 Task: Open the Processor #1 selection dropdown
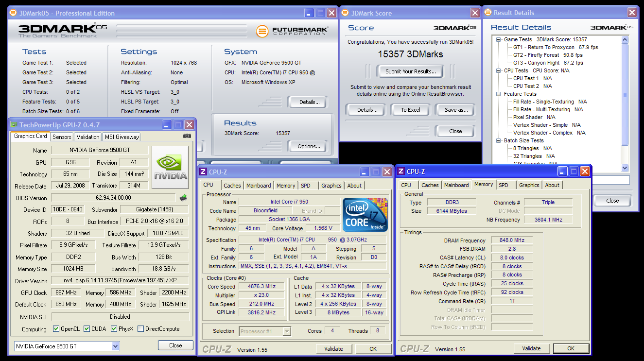click(x=287, y=331)
